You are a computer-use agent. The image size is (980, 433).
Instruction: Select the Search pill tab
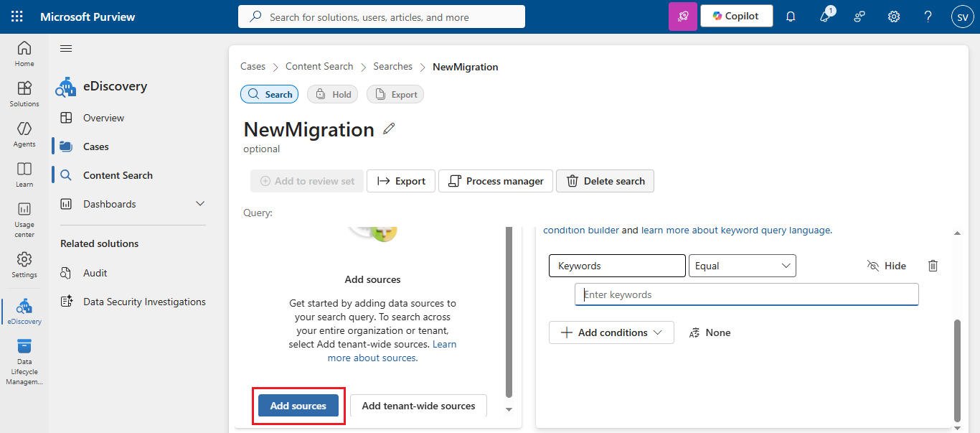[269, 94]
